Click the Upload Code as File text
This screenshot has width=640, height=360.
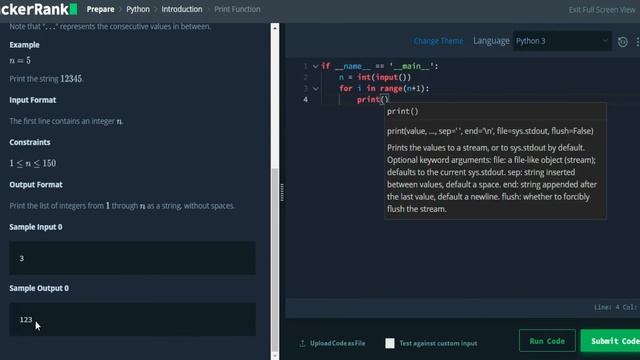pyautogui.click(x=338, y=343)
